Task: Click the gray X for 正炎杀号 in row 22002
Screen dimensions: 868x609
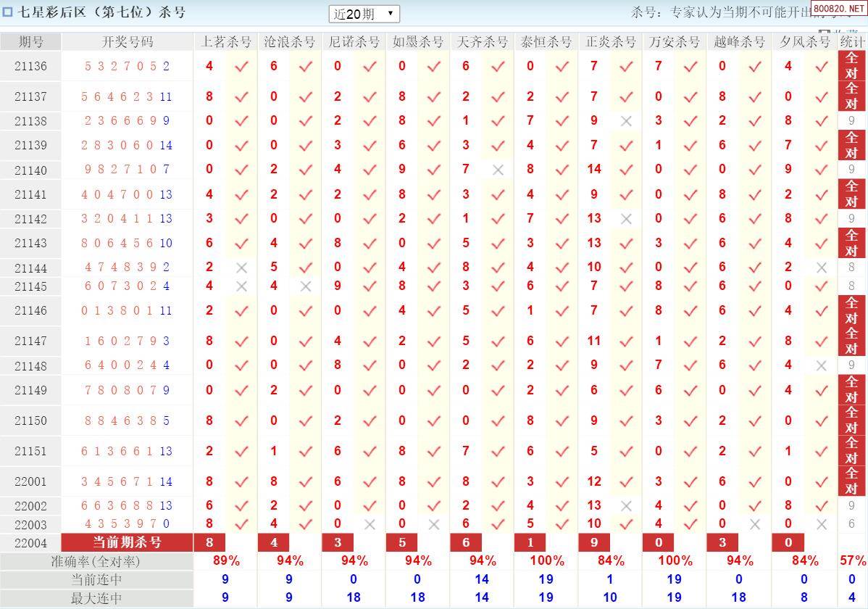Action: click(x=626, y=505)
